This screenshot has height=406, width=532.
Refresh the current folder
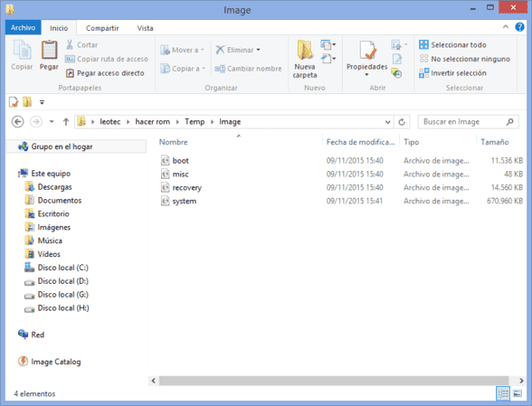coord(402,122)
